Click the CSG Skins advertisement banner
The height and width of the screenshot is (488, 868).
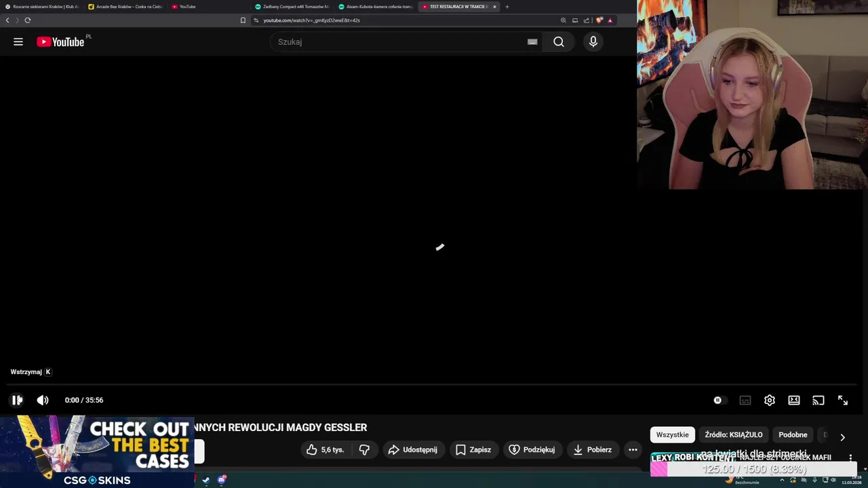97,451
